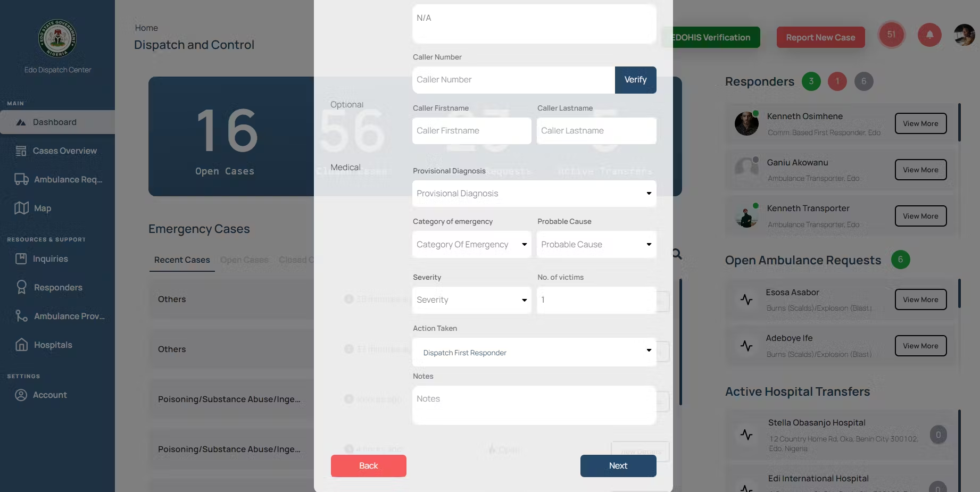The image size is (980, 492).
Task: View more about Kenneth Transporter
Action: 921,216
